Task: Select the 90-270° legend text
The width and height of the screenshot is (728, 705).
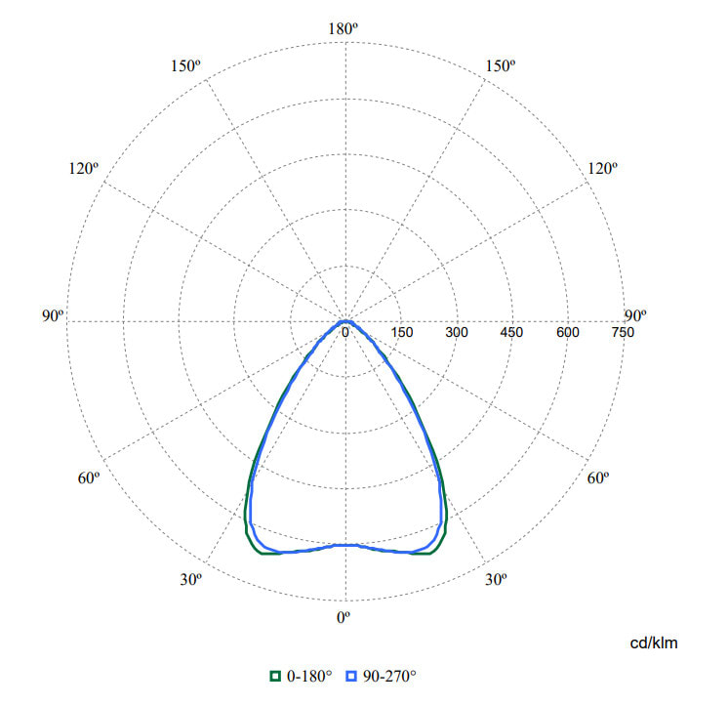Action: (x=389, y=676)
